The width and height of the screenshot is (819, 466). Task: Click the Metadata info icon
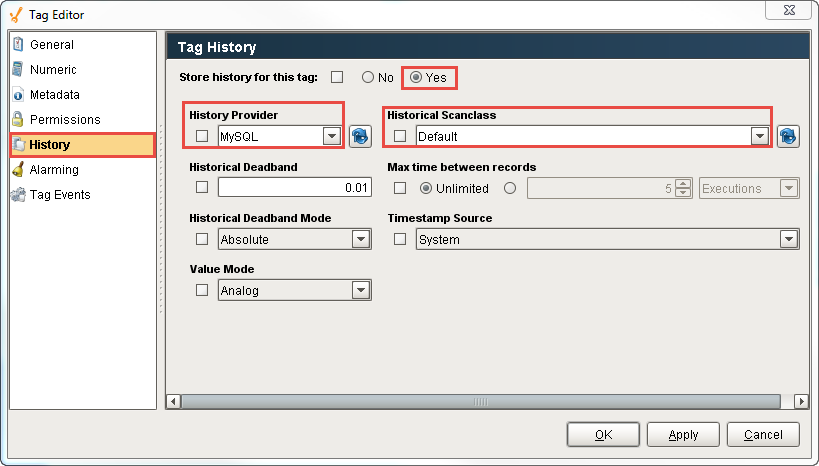18,95
